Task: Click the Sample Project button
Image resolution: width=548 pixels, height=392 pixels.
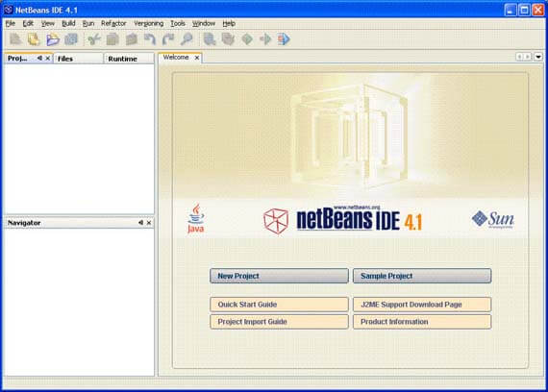Action: (x=422, y=276)
